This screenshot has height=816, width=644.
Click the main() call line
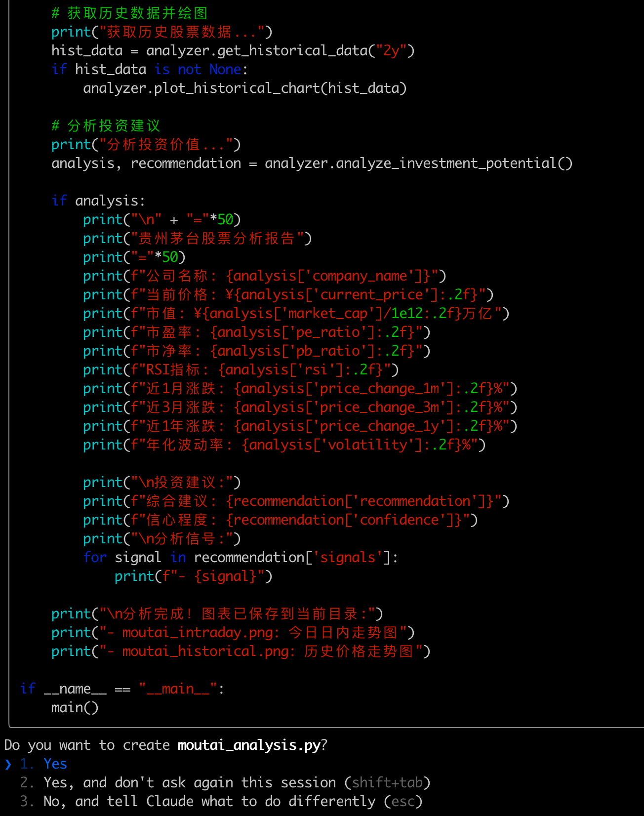coord(75,707)
